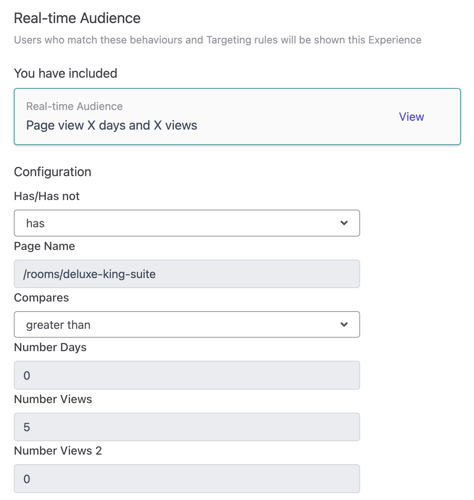Select the 'Page view X days and X views' card
The width and height of the screenshot is (474, 500).
237,117
